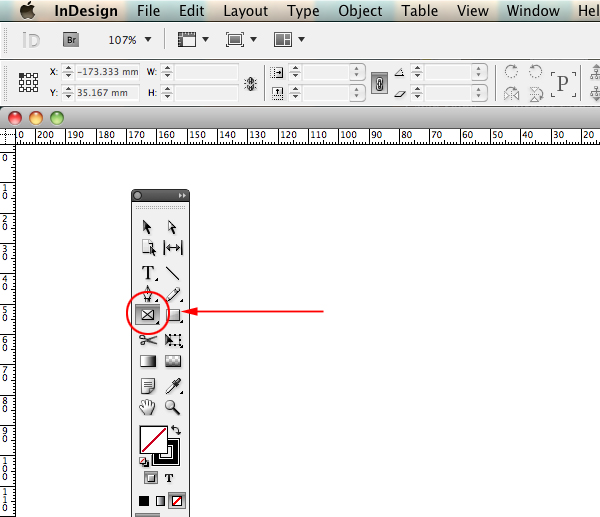Select the Gradient Feather tool
The image size is (600, 517).
click(x=173, y=361)
